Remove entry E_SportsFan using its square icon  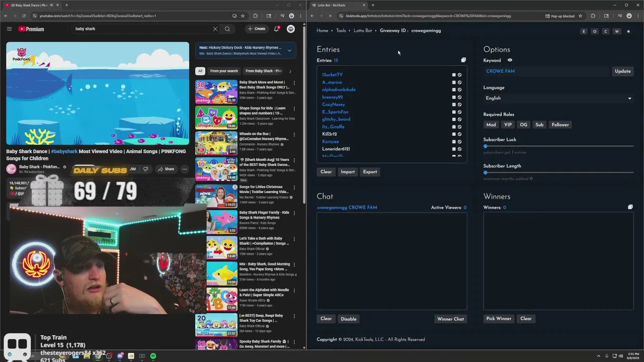(454, 112)
